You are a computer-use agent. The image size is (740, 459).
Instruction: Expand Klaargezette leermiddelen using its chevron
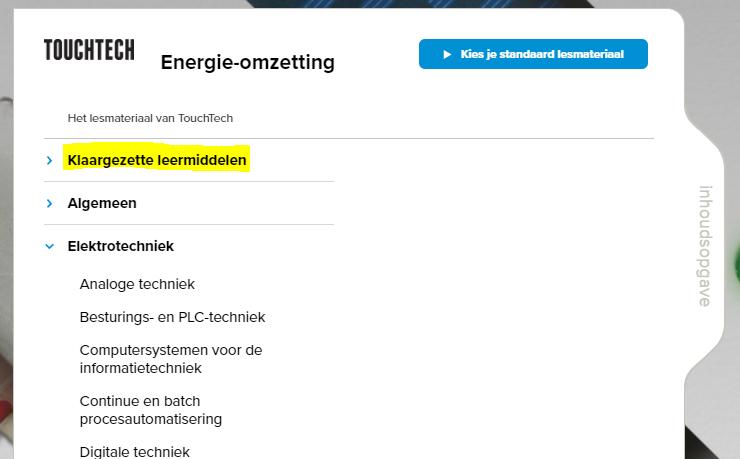(50, 160)
